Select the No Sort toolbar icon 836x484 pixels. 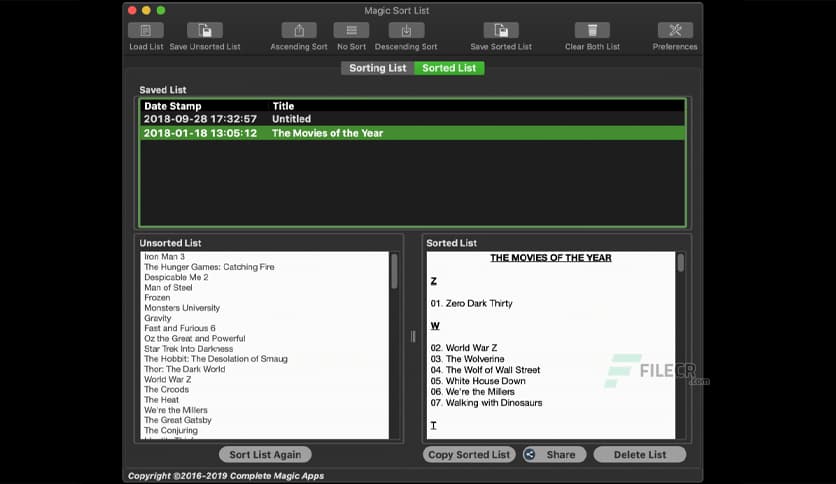coord(351,31)
